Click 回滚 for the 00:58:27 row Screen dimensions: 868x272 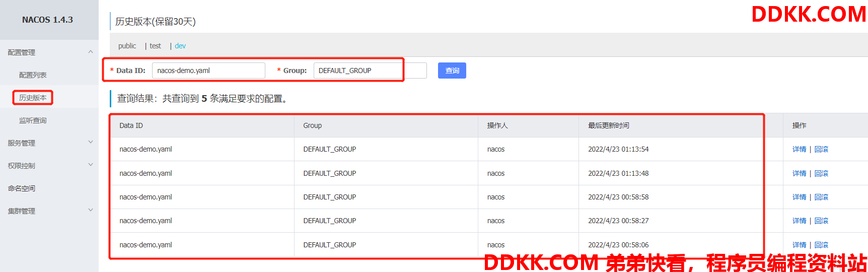click(821, 221)
